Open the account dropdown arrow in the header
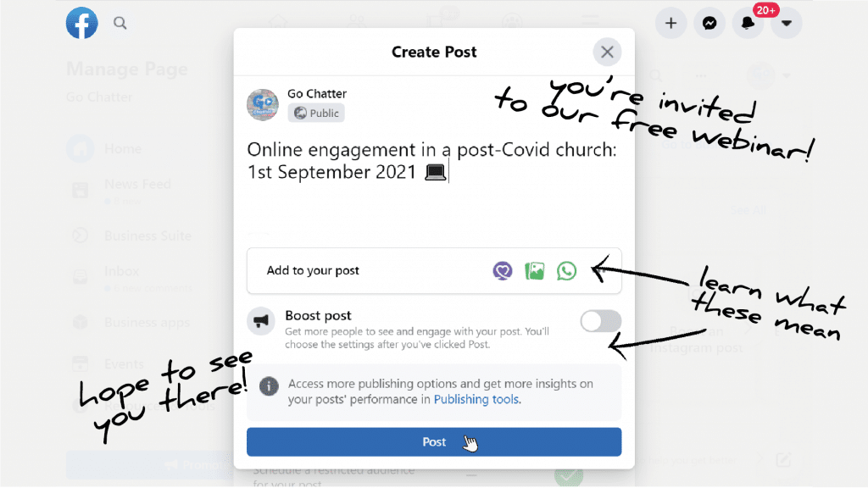This screenshot has width=868, height=488. point(786,23)
